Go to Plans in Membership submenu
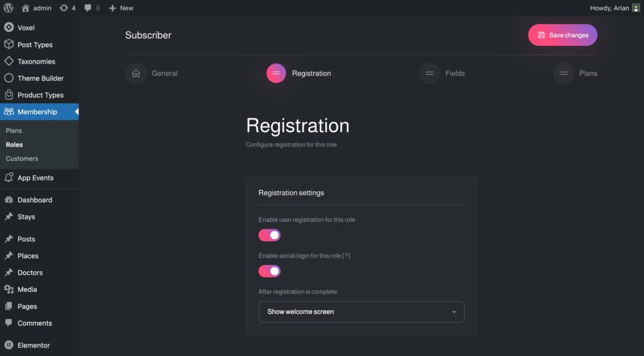644x356 pixels. coord(14,131)
